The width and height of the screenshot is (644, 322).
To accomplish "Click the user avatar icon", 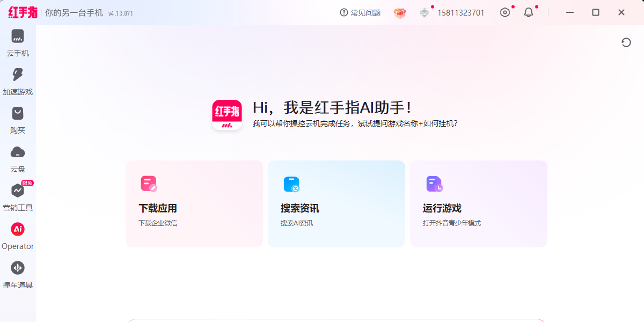I will 425,13.
